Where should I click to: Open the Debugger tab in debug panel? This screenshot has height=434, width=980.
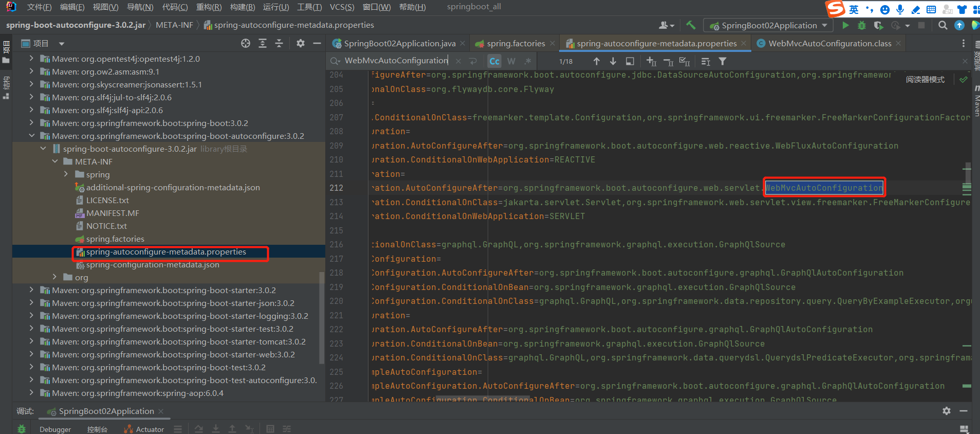[x=55, y=429]
